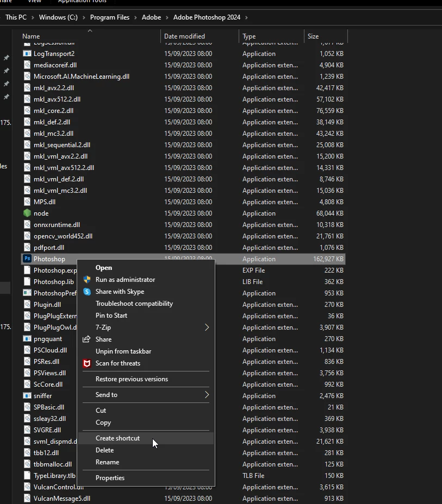Click the pdfport.dll file icon
The height and width of the screenshot is (504, 442).
pos(27,248)
